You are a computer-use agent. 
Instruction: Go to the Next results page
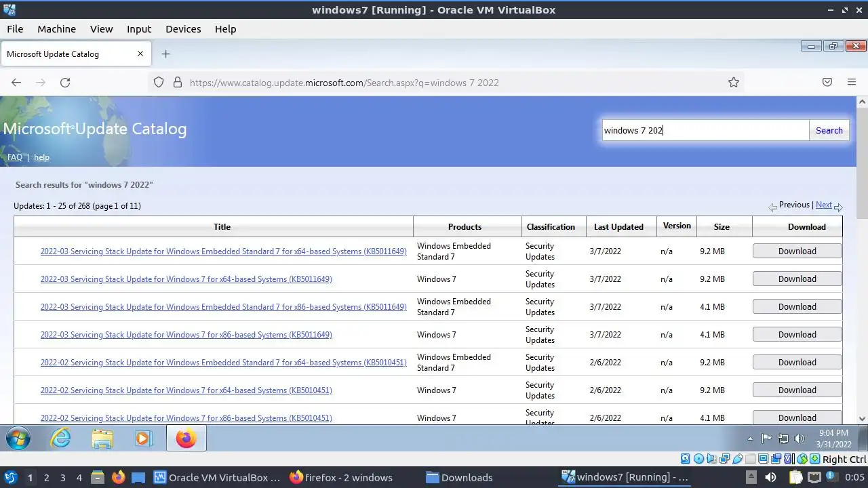824,205
